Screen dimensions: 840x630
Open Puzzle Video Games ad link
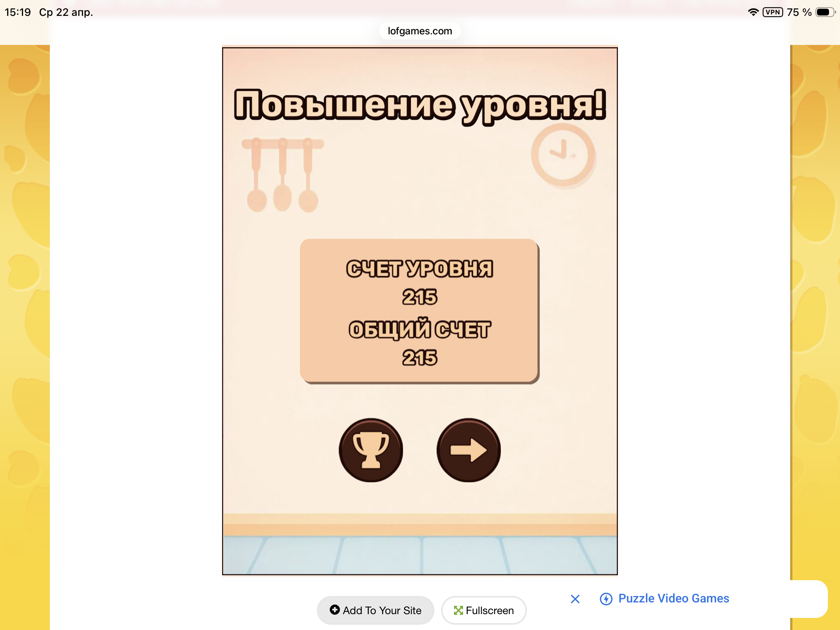673,599
